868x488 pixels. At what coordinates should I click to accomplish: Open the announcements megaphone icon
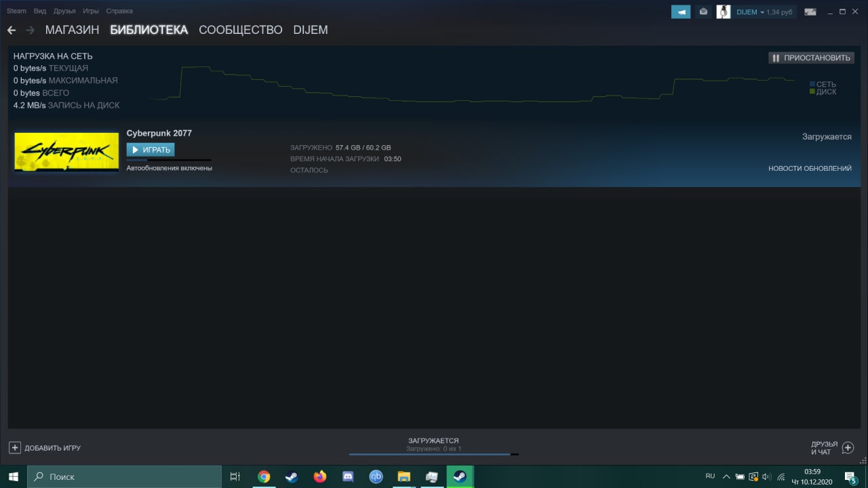tap(681, 12)
